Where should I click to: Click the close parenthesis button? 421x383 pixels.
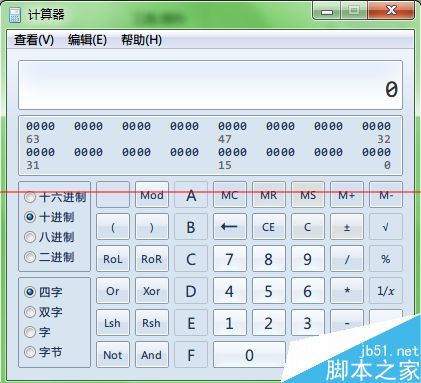(152, 227)
